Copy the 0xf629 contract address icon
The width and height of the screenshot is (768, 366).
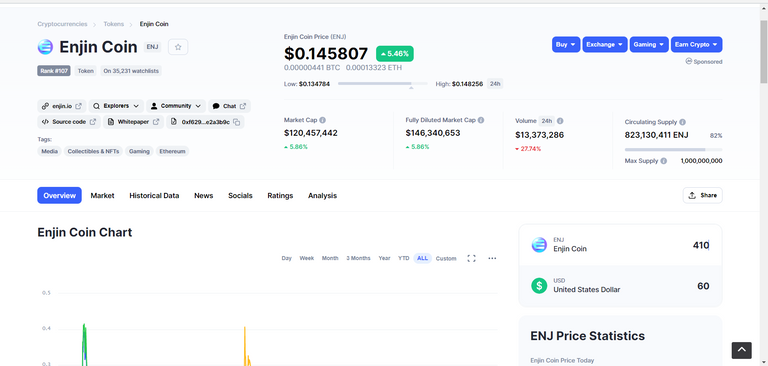point(237,122)
